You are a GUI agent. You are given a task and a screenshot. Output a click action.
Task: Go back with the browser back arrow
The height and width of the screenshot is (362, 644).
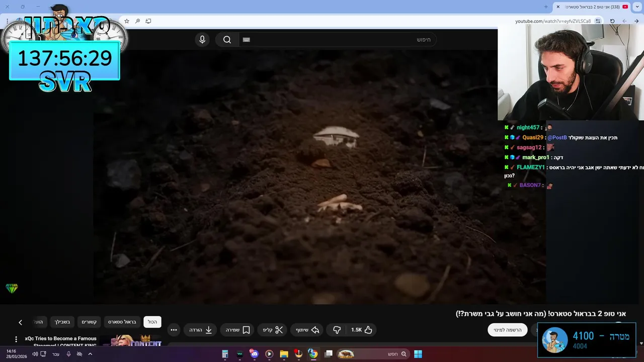tap(637, 21)
